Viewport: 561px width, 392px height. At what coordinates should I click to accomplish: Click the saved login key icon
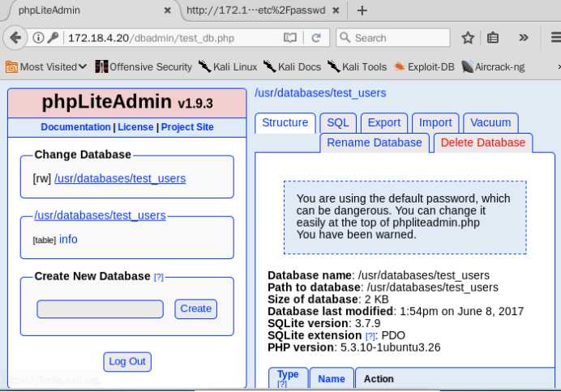point(53,37)
